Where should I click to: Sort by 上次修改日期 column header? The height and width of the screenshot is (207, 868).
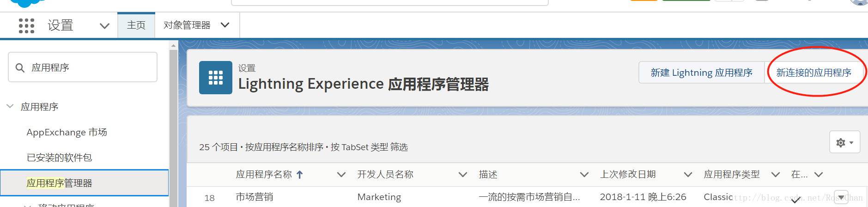click(x=628, y=174)
